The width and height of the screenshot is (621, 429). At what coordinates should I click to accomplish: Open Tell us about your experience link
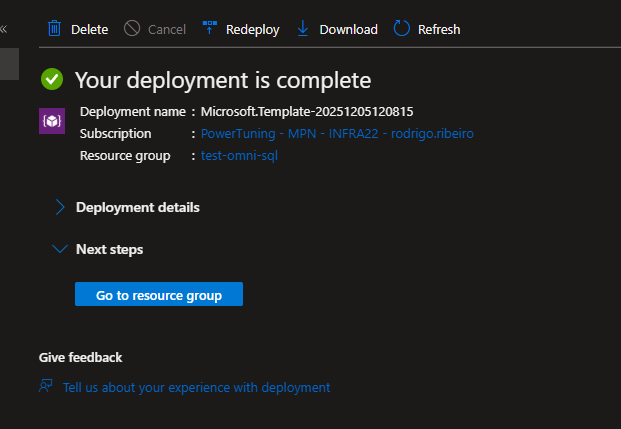click(196, 387)
